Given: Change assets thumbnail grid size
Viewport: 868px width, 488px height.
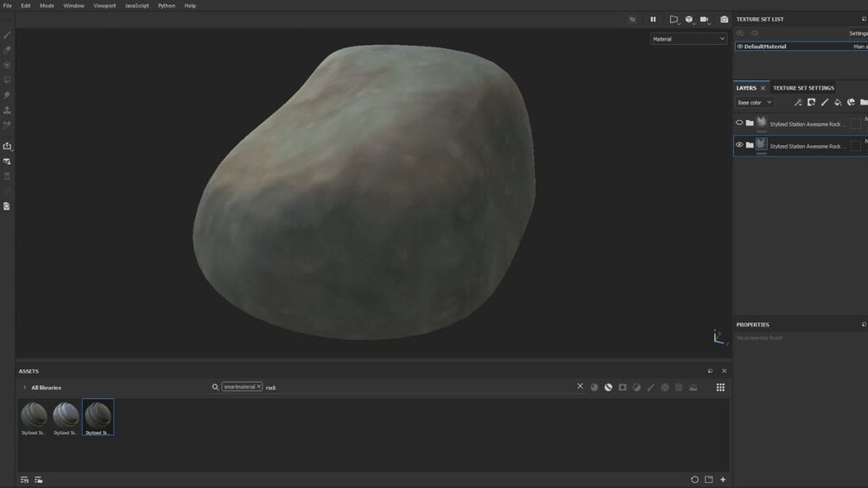Looking at the screenshot, I should [x=720, y=387].
